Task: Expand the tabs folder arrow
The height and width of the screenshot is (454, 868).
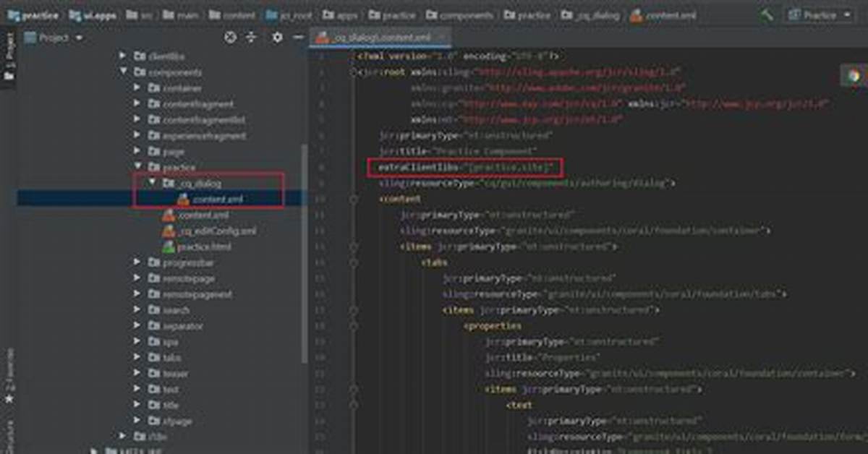Action: click(x=137, y=357)
